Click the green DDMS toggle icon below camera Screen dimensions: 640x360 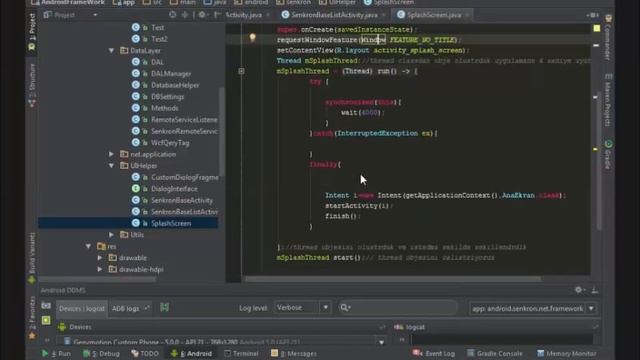[46, 320]
